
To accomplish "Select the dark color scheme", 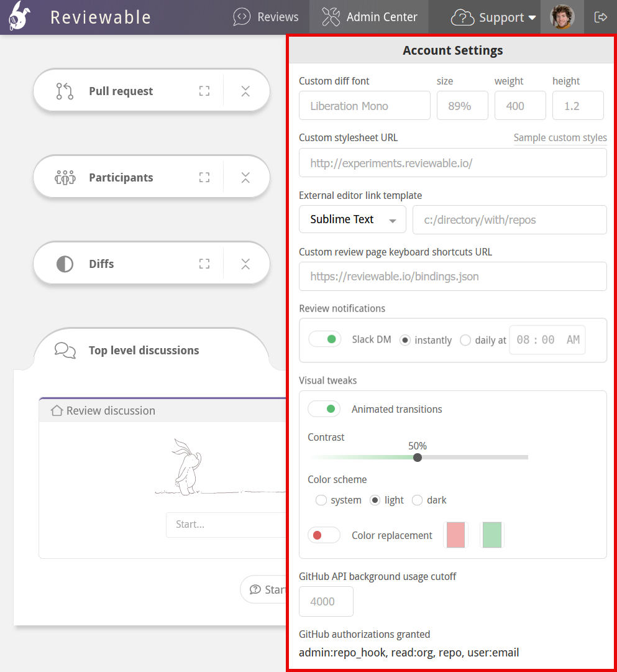I will tap(417, 500).
